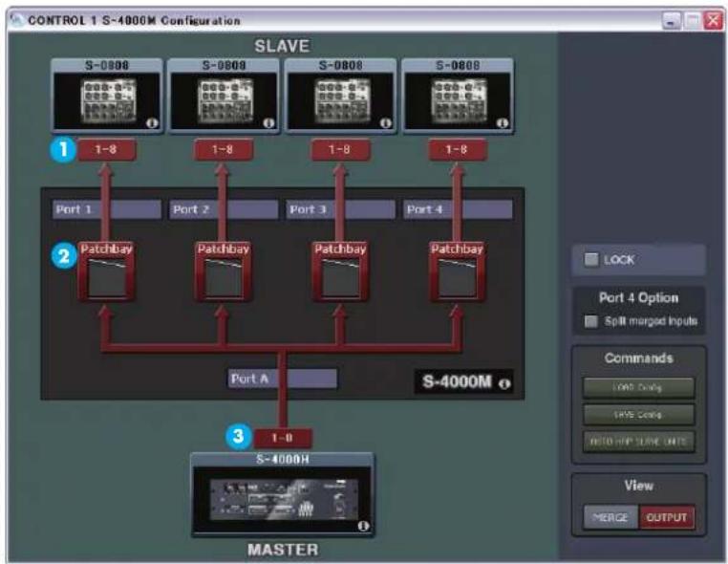The image size is (728, 564).
Task: Enable the LOCK checkbox
Action: click(x=591, y=259)
